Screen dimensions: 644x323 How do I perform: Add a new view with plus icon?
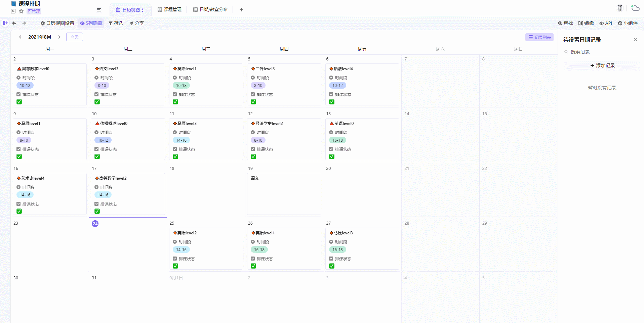point(241,10)
